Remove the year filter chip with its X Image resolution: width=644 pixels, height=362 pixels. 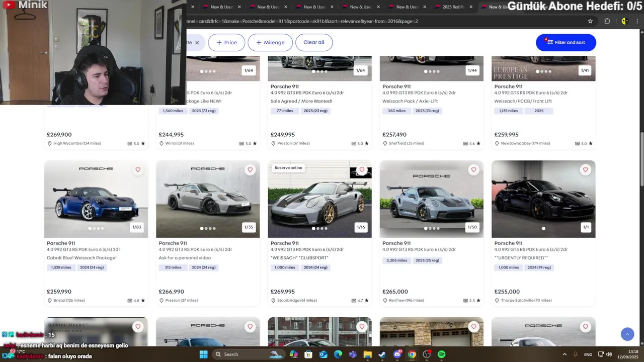pos(197,43)
